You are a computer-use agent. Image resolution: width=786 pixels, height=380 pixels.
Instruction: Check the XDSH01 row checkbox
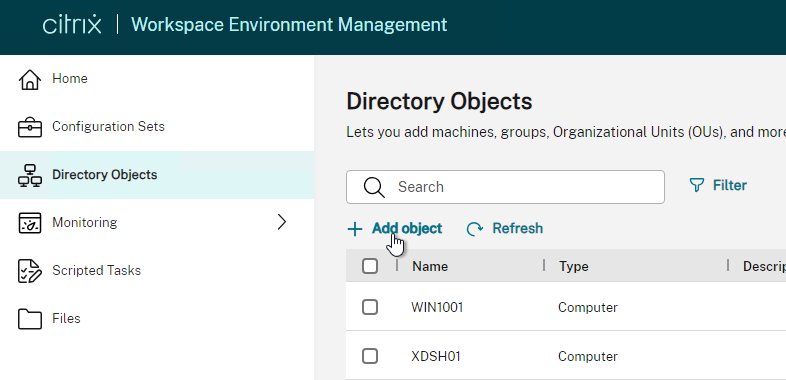370,356
